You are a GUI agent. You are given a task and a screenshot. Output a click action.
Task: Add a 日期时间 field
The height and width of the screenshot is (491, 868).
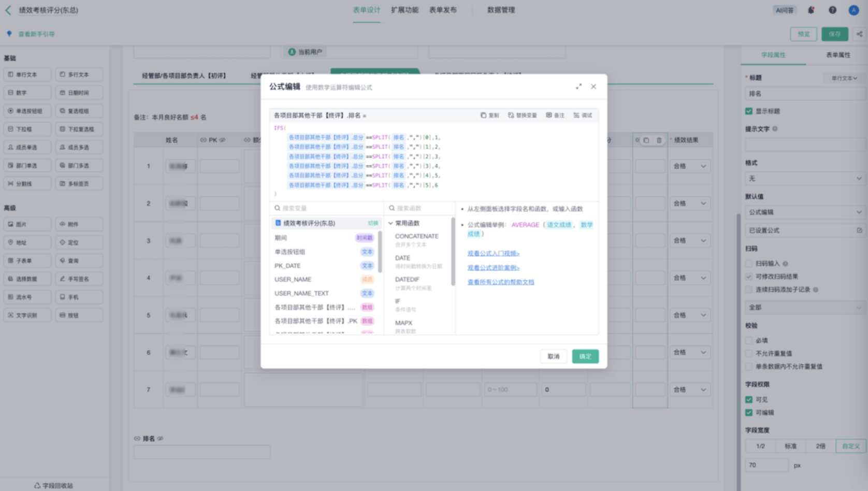tap(79, 93)
